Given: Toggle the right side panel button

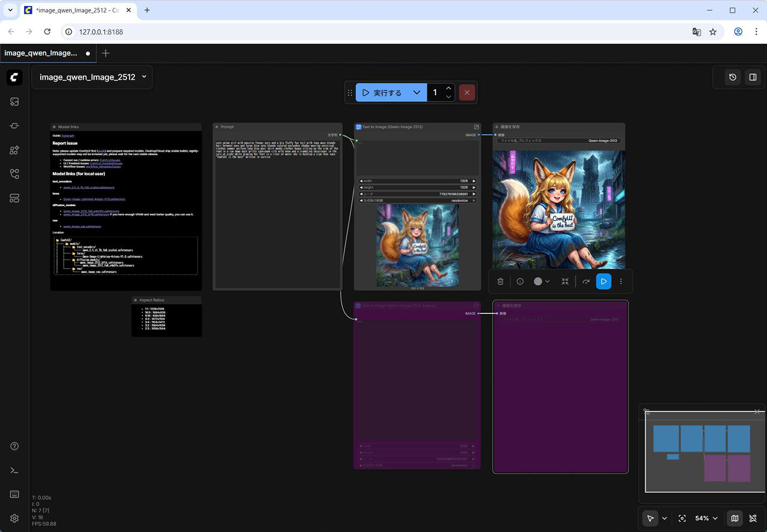Looking at the screenshot, I should 753,77.
